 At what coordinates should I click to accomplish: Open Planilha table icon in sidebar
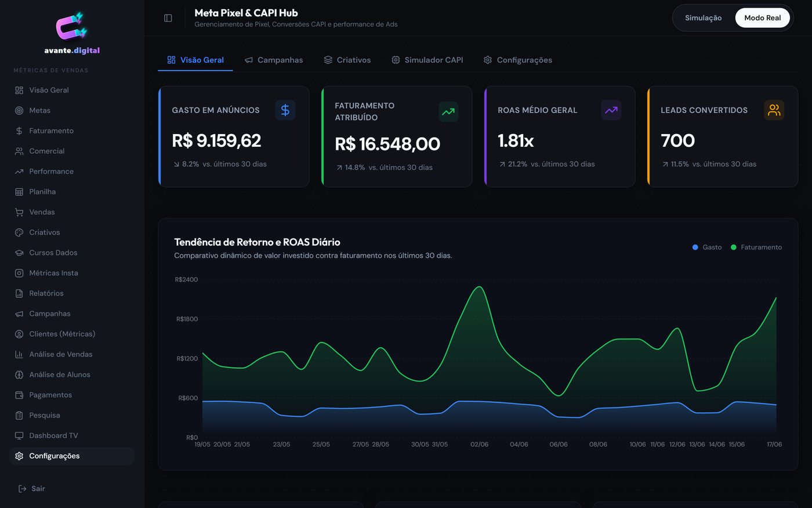click(x=19, y=192)
